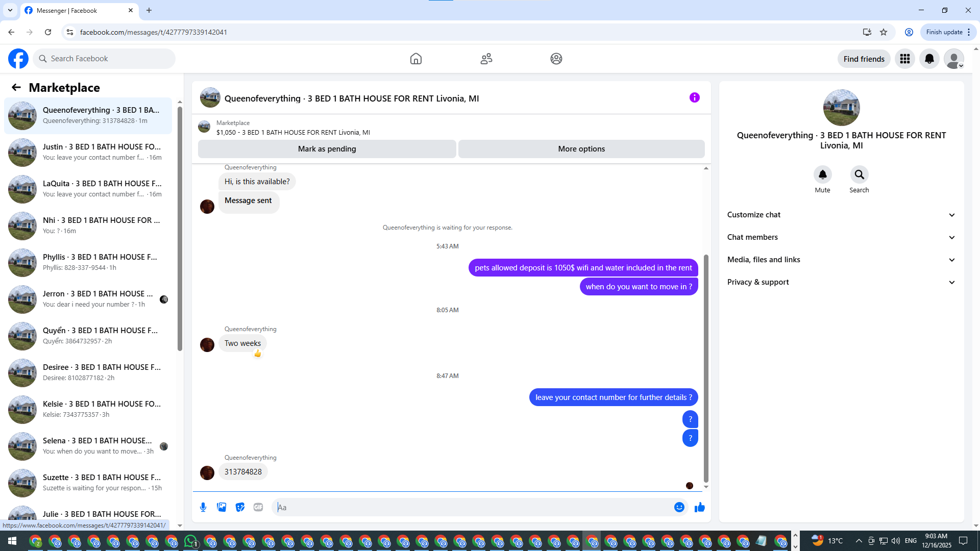The width and height of the screenshot is (980, 551).
Task: Open Jerron conversation in list
Action: click(88, 299)
